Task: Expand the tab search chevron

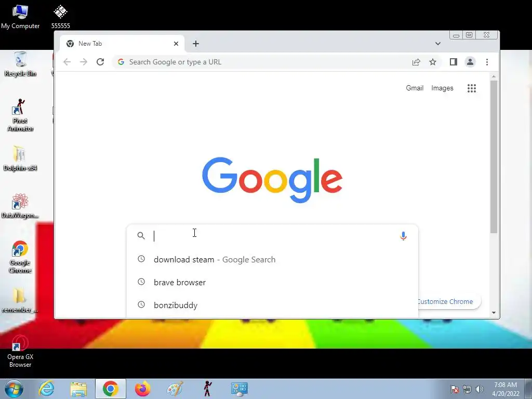Action: click(x=437, y=44)
